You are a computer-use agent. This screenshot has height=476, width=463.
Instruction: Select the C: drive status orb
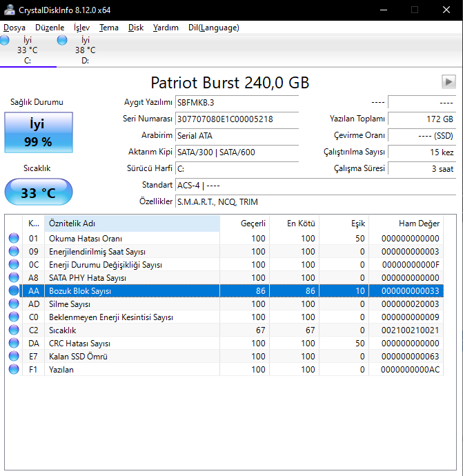tap(4, 40)
